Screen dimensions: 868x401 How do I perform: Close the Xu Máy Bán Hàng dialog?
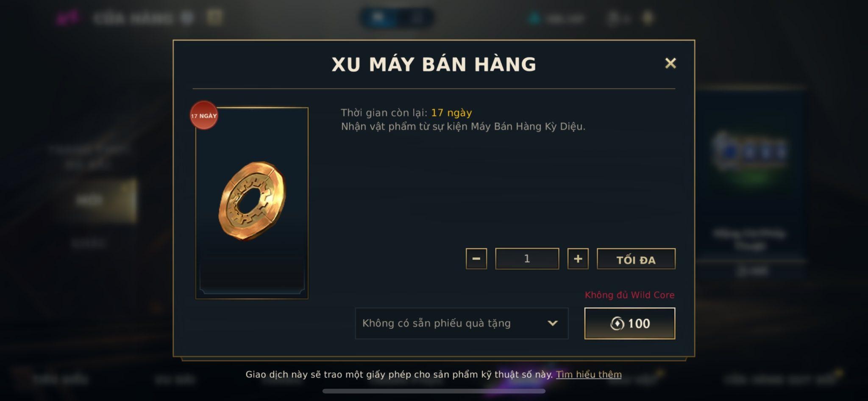[x=670, y=64]
